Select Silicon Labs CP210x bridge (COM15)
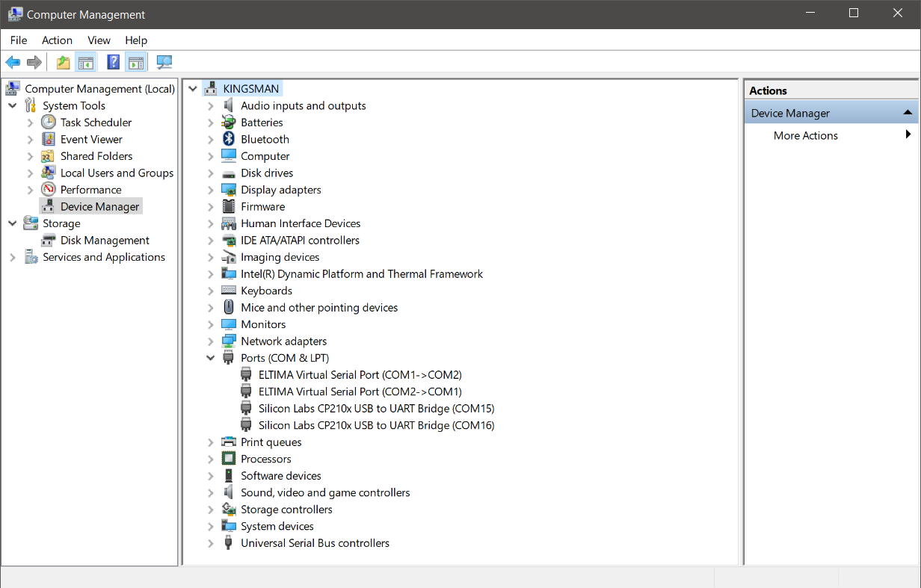This screenshot has width=921, height=588. tap(376, 409)
